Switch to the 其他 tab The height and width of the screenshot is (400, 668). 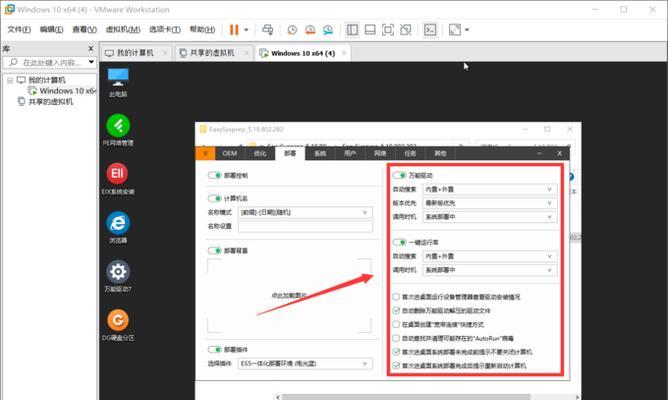coord(440,153)
